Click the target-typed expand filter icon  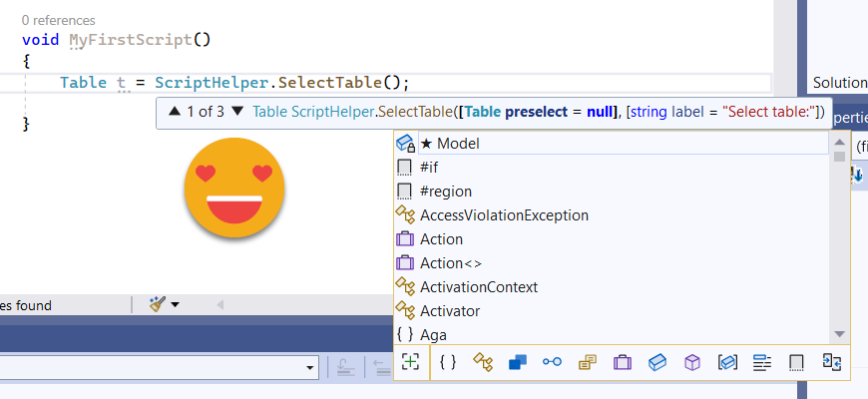coord(410,362)
